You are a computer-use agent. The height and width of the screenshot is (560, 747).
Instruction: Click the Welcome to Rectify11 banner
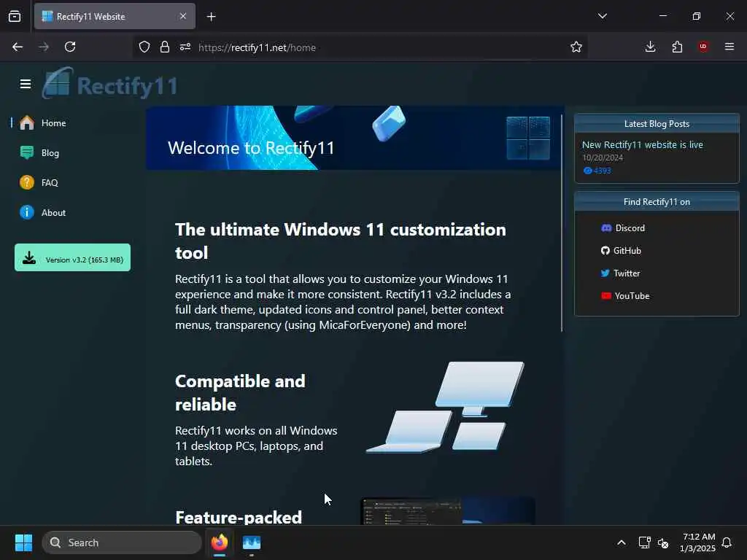[x=355, y=138]
